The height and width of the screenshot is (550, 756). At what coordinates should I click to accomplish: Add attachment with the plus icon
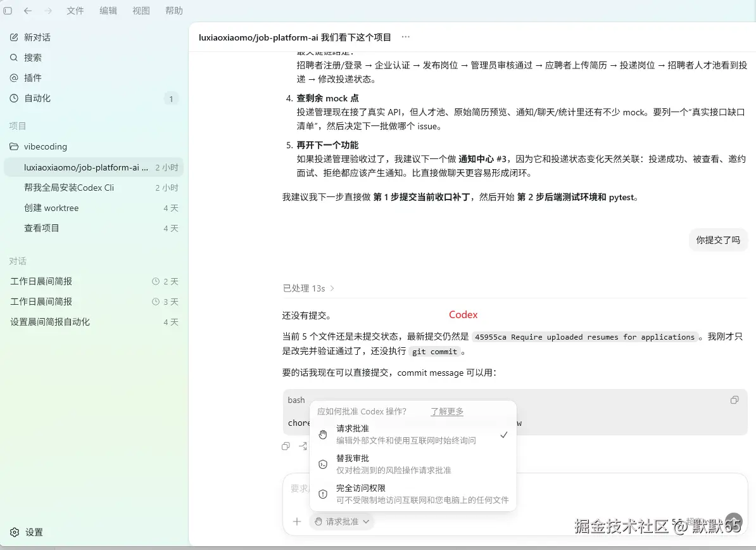297,521
